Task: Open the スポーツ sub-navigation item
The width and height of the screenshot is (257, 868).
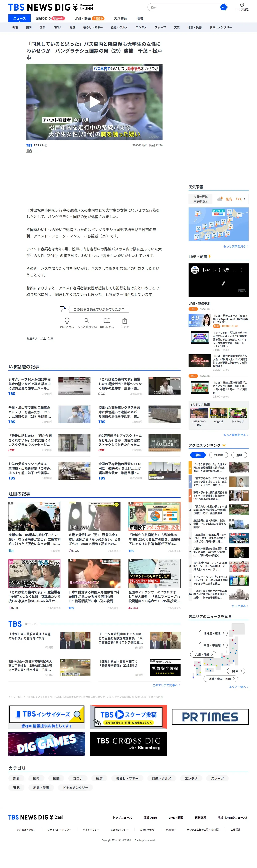Action: point(160,27)
